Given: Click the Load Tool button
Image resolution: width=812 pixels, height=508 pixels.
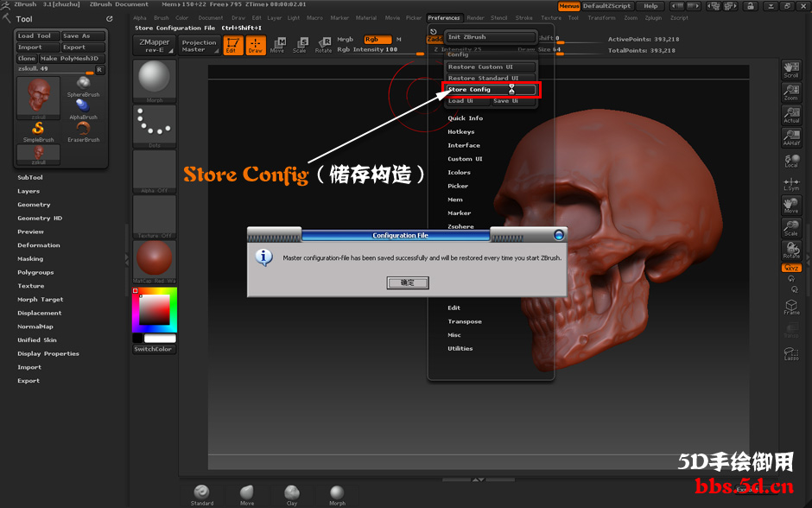Looking at the screenshot, I should [x=38, y=35].
